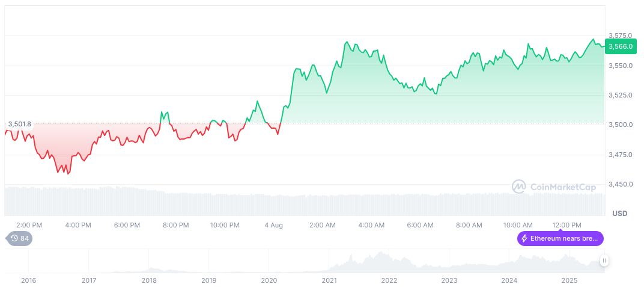The image size is (644, 287).
Task: Pick 2023 on the year timeline
Action: click(x=449, y=280)
